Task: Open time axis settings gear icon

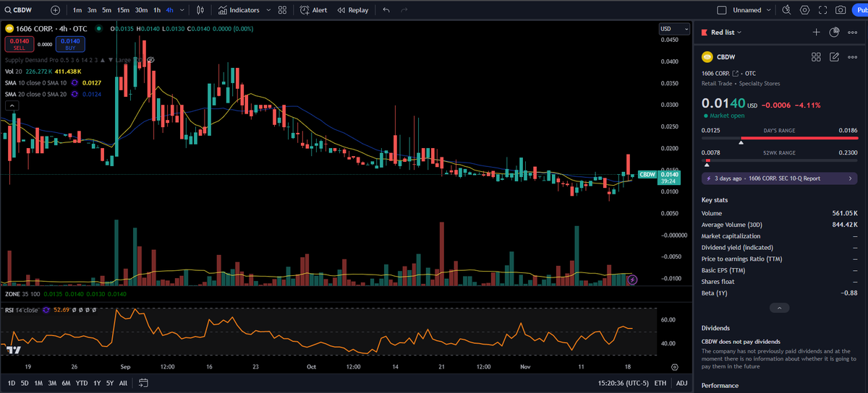Action: coord(675,367)
